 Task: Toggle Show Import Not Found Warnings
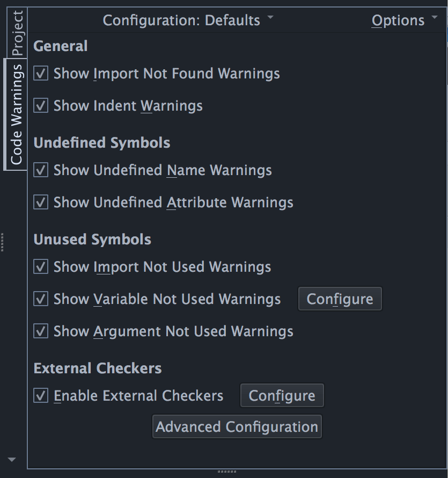[x=41, y=74]
